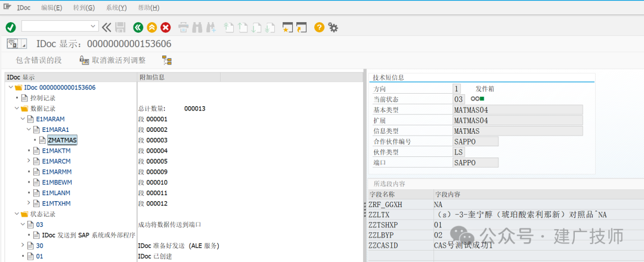644x262 pixels.
Task: Open the 转到(G) menu
Action: pyautogui.click(x=84, y=8)
